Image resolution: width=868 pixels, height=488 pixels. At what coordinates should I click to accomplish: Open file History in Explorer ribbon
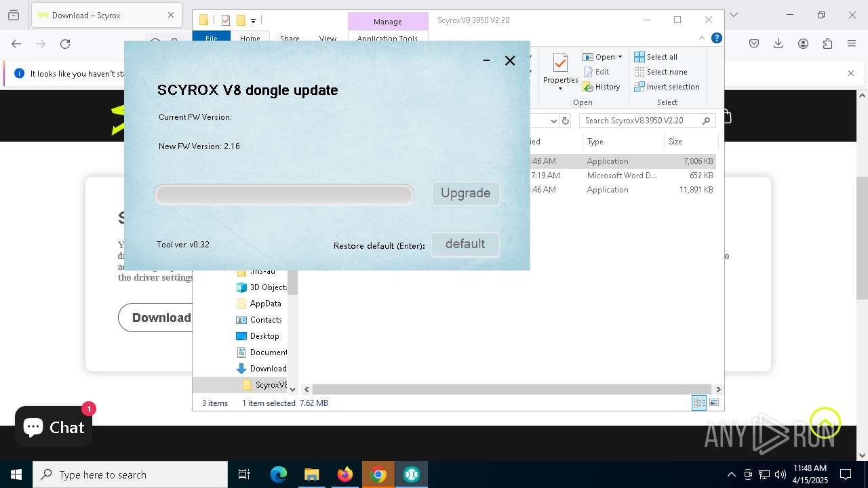pyautogui.click(x=602, y=87)
